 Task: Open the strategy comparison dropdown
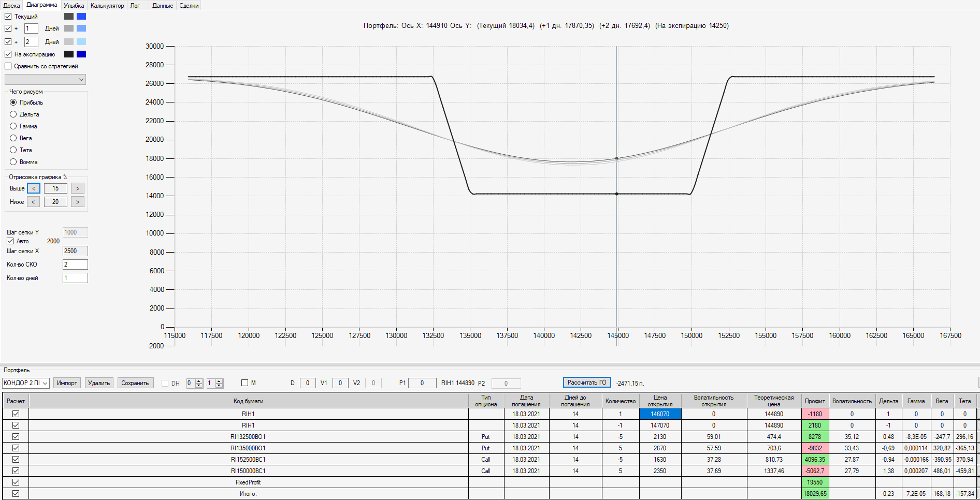[45, 80]
